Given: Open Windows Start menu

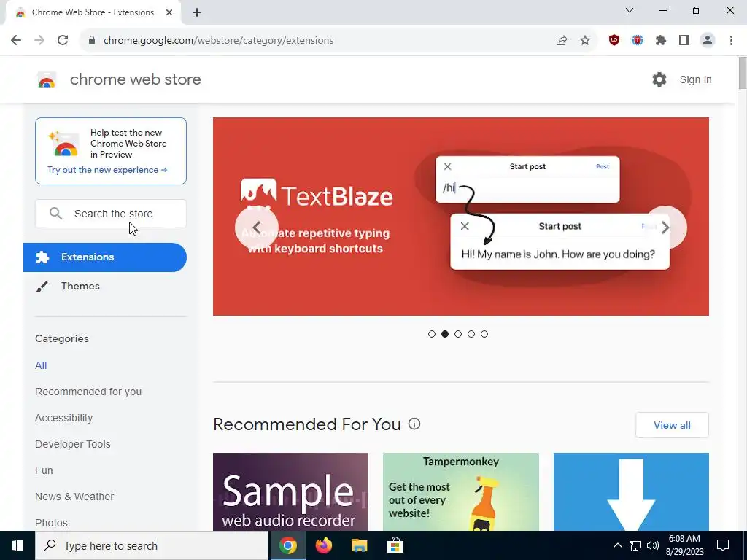Looking at the screenshot, I should tap(18, 545).
